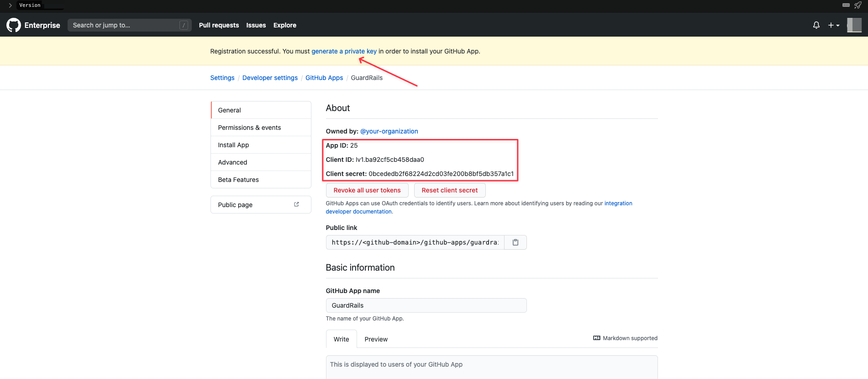Click Revoke all user tokens
Screen dimensions: 868x379
point(367,190)
